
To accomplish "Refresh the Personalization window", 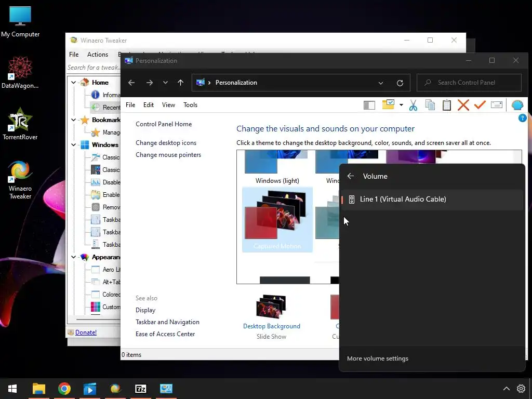I will (x=400, y=83).
